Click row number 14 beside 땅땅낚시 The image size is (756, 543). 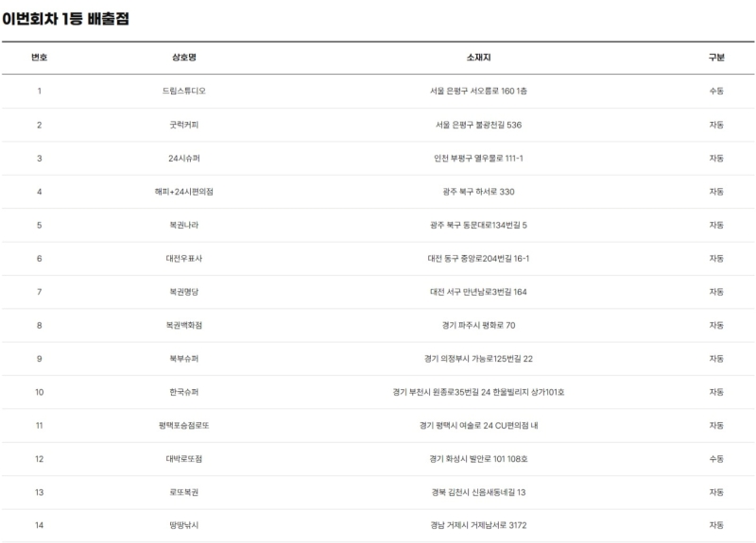click(x=39, y=525)
